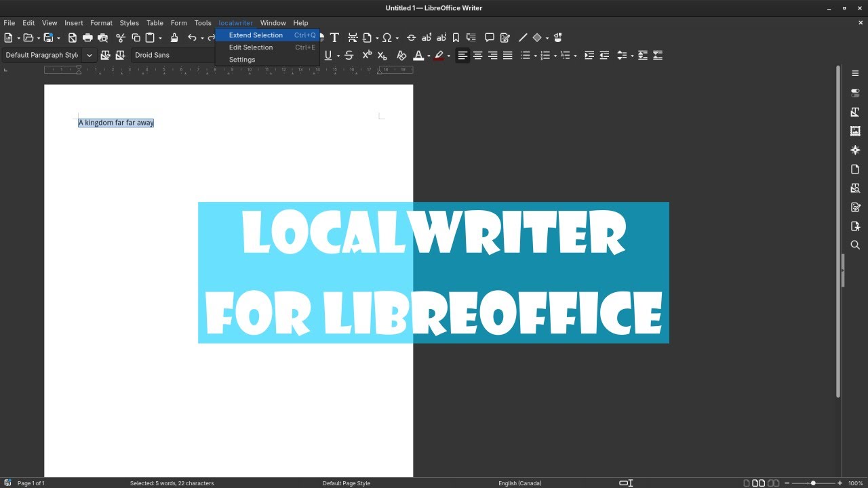Viewport: 868px width, 488px height.
Task: Decrease paragraph spacing icon
Action: click(x=657, y=56)
